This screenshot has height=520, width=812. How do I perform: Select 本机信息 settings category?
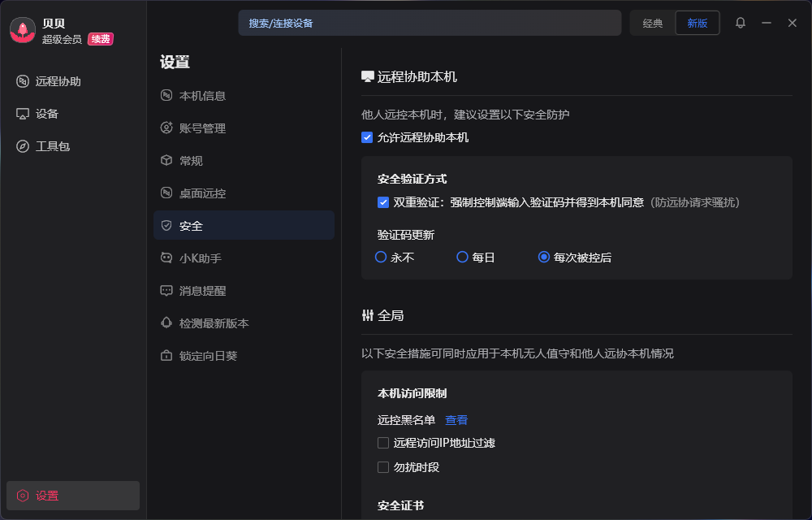(202, 96)
